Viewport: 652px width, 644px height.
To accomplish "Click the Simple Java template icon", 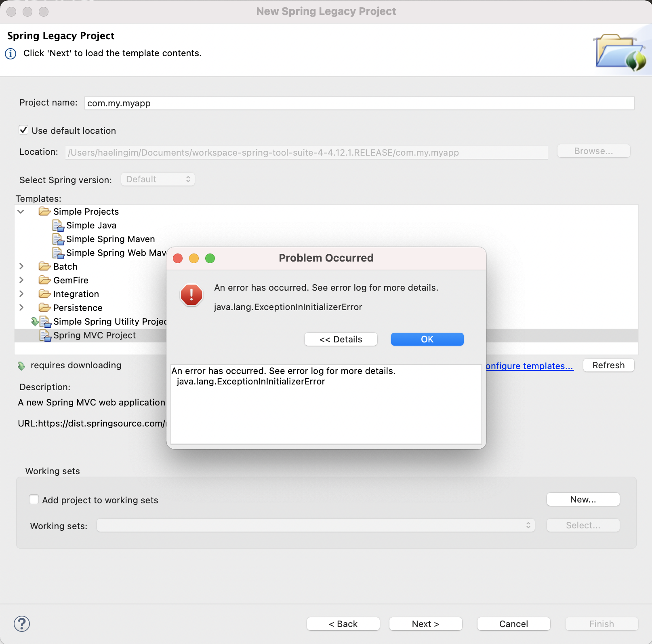I will [x=58, y=225].
